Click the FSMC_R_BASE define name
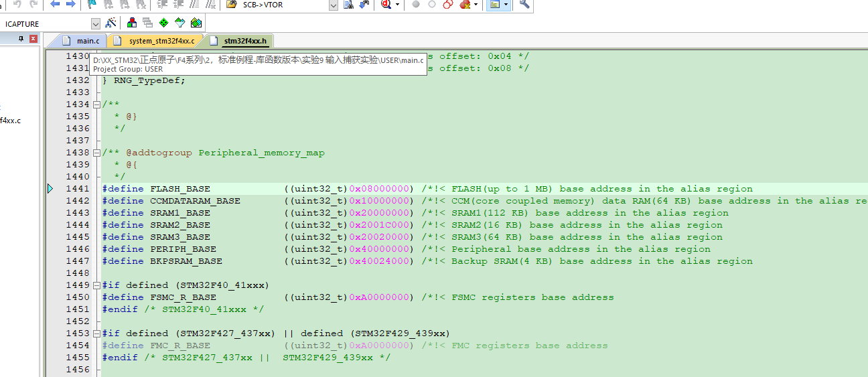 pos(183,297)
